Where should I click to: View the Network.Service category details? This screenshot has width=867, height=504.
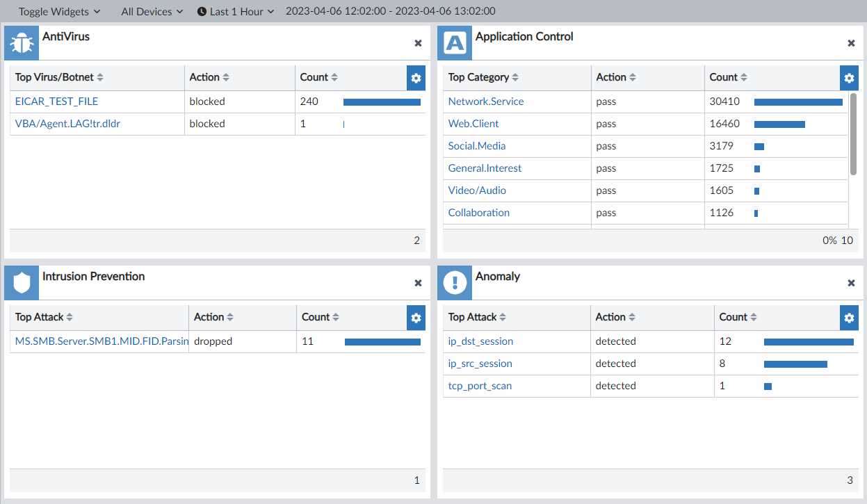(x=485, y=101)
